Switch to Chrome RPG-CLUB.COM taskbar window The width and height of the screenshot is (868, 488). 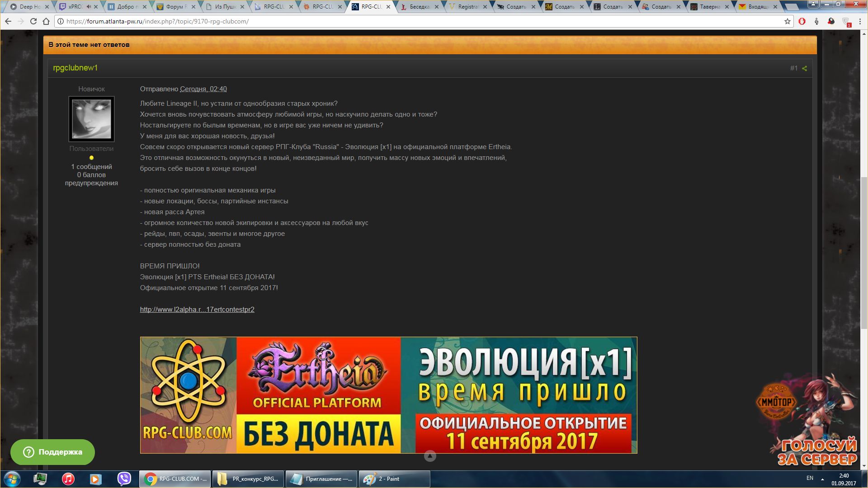coord(175,479)
